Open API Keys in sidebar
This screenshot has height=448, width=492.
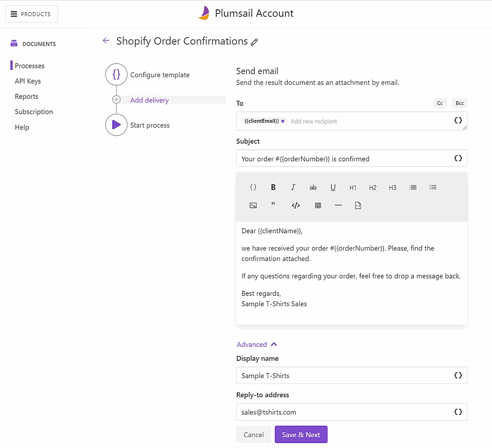[28, 81]
